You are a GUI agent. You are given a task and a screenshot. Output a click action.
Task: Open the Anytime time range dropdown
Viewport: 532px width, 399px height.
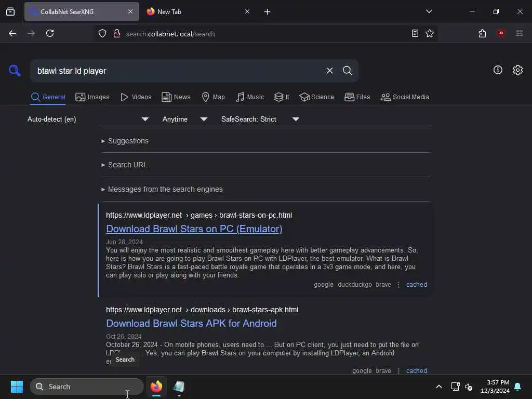click(x=184, y=119)
